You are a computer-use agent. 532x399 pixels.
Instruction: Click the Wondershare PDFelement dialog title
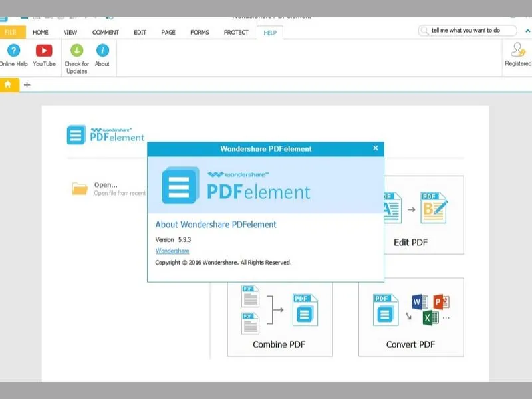(265, 148)
